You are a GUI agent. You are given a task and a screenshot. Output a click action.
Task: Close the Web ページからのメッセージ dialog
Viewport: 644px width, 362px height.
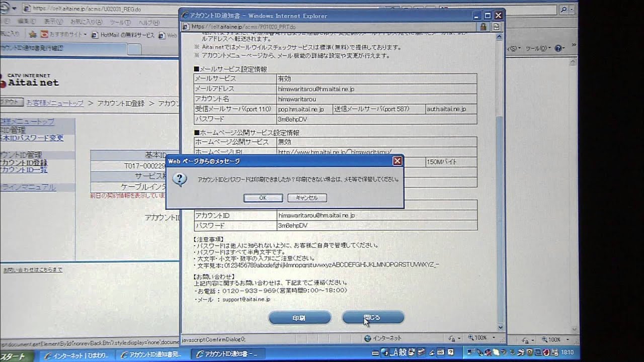tap(397, 161)
